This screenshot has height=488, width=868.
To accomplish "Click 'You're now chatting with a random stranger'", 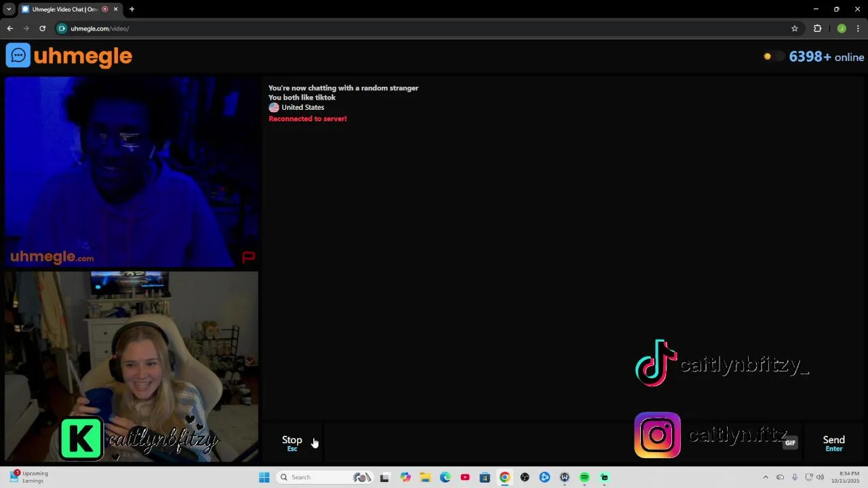I will (343, 88).
